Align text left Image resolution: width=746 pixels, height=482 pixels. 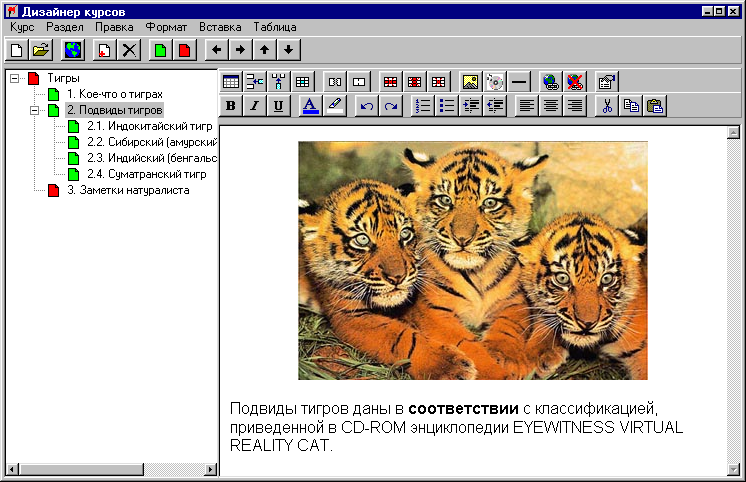(x=527, y=106)
